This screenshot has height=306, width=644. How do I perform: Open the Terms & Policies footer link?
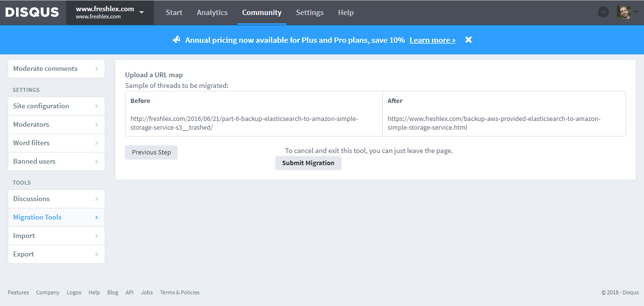coord(179,292)
